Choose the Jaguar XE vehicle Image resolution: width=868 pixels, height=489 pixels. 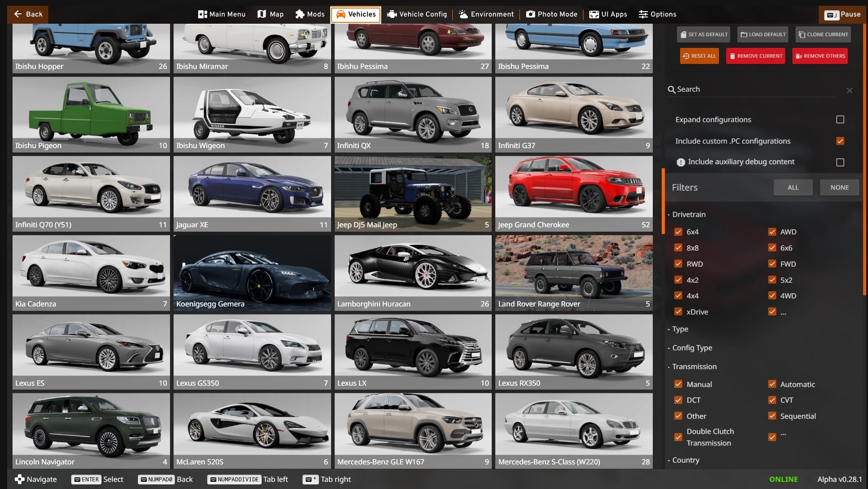coord(252,193)
